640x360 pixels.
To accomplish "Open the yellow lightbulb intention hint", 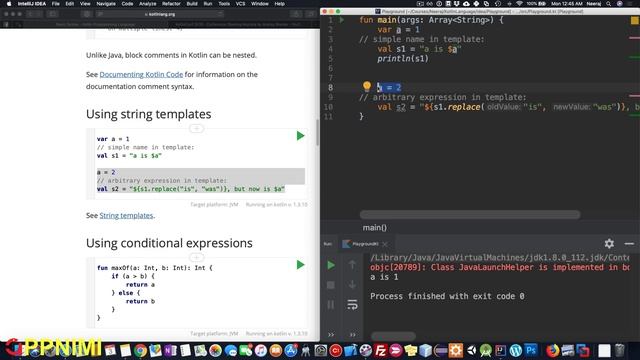I will click(x=367, y=86).
